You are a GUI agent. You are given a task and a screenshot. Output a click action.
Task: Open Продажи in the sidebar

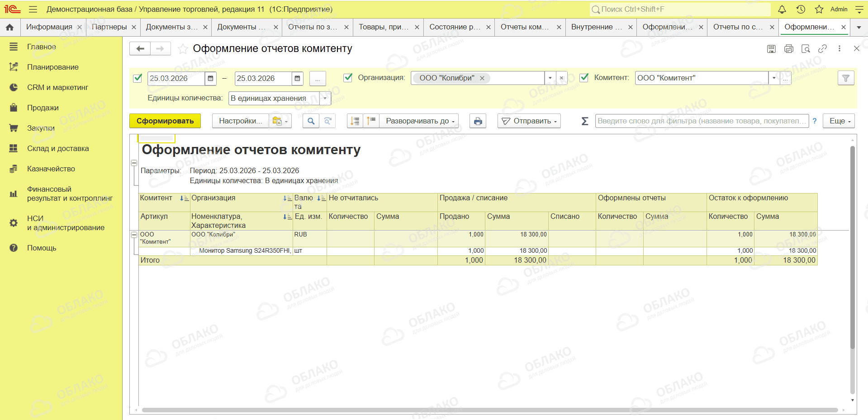pyautogui.click(x=43, y=108)
